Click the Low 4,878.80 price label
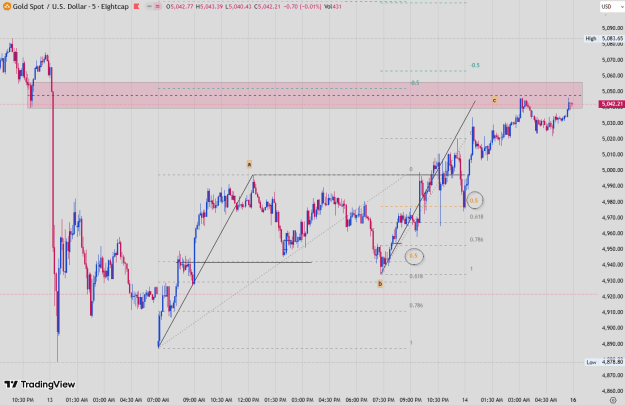 605,362
